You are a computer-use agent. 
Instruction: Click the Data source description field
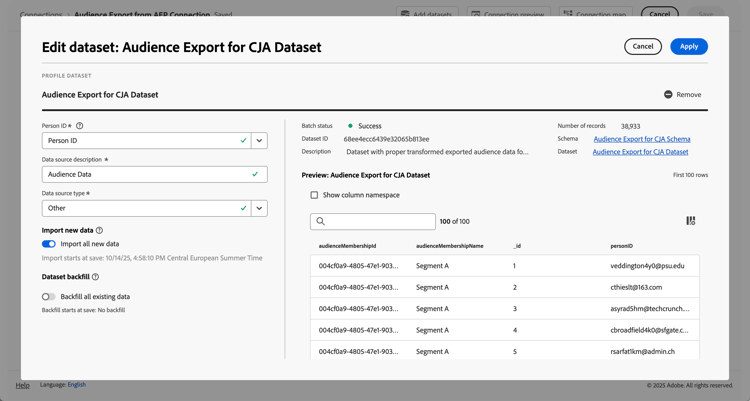[145, 174]
